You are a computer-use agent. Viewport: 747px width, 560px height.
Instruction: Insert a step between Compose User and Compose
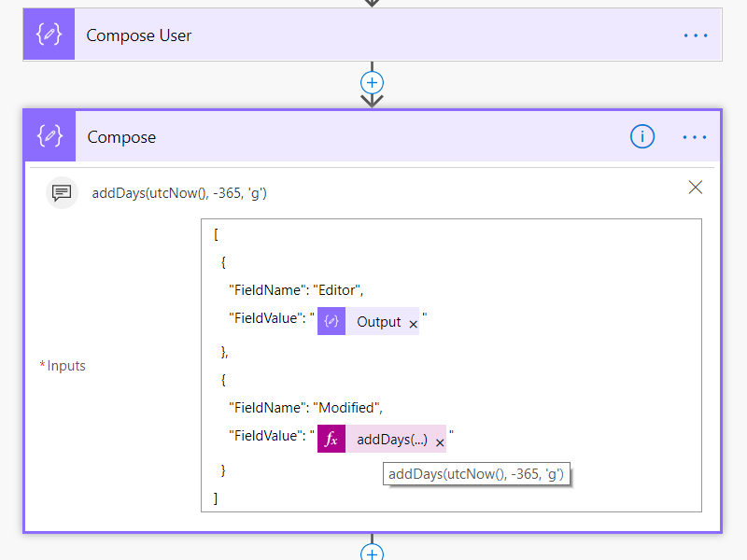[373, 82]
